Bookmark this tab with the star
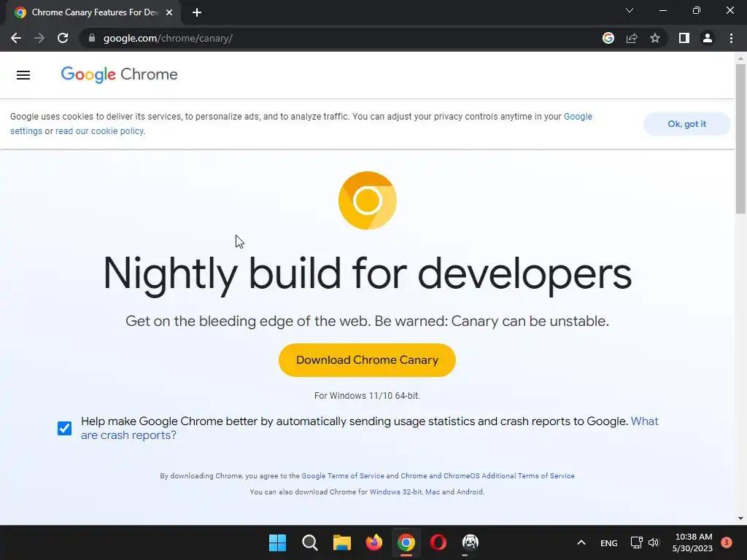Screen dimensions: 747x560 point(655,38)
